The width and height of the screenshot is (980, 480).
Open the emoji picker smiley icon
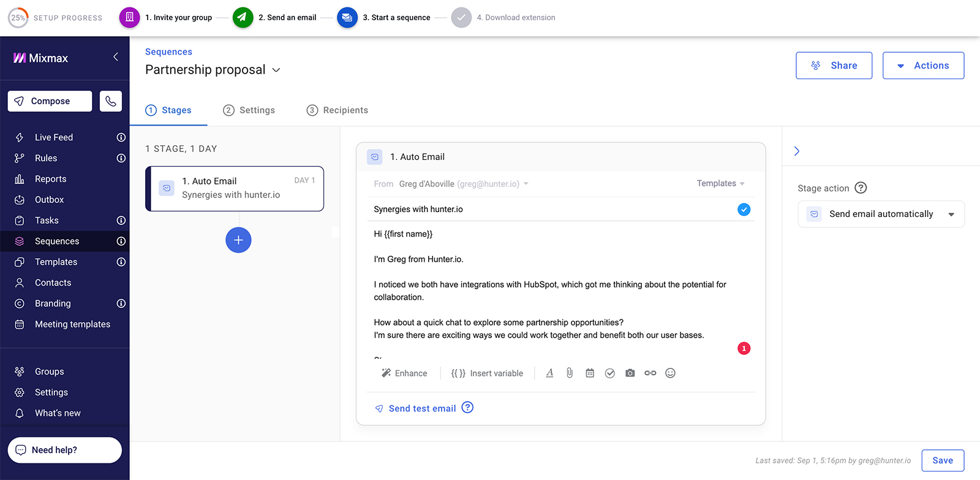click(671, 373)
